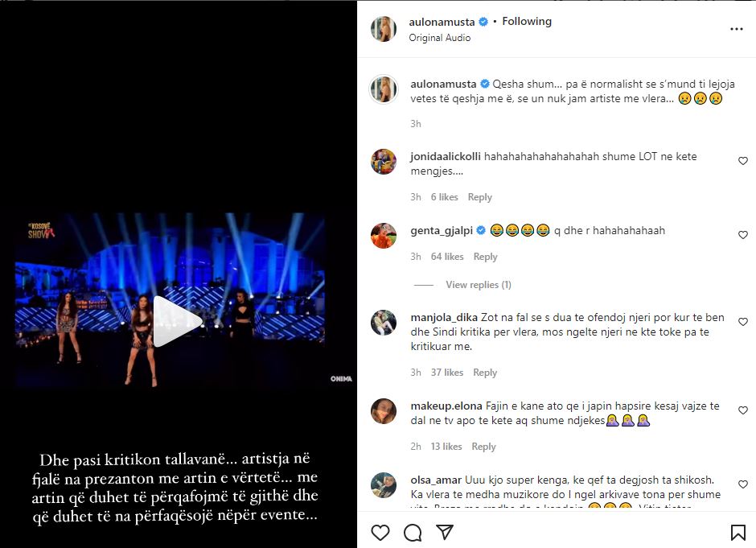
Task: Reply to jonidaalickolli's comment
Action: click(x=480, y=197)
